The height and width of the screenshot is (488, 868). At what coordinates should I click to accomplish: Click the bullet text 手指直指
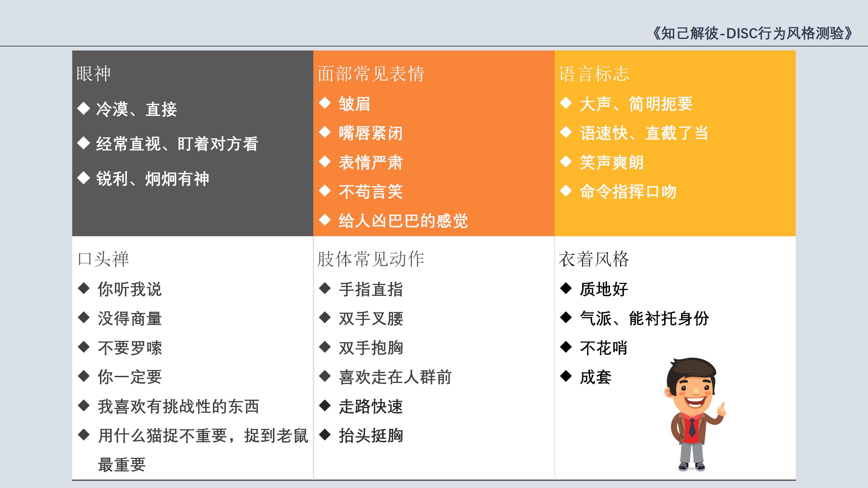[371, 289]
